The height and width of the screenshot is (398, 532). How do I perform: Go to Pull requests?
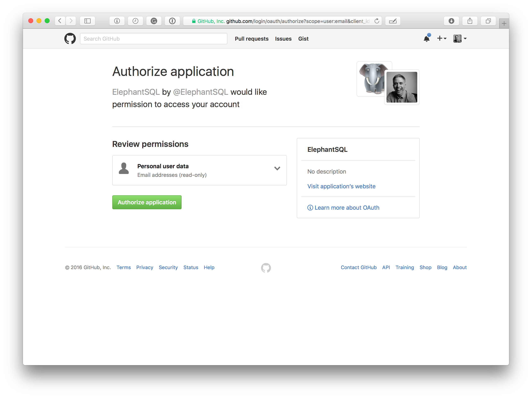(x=252, y=39)
